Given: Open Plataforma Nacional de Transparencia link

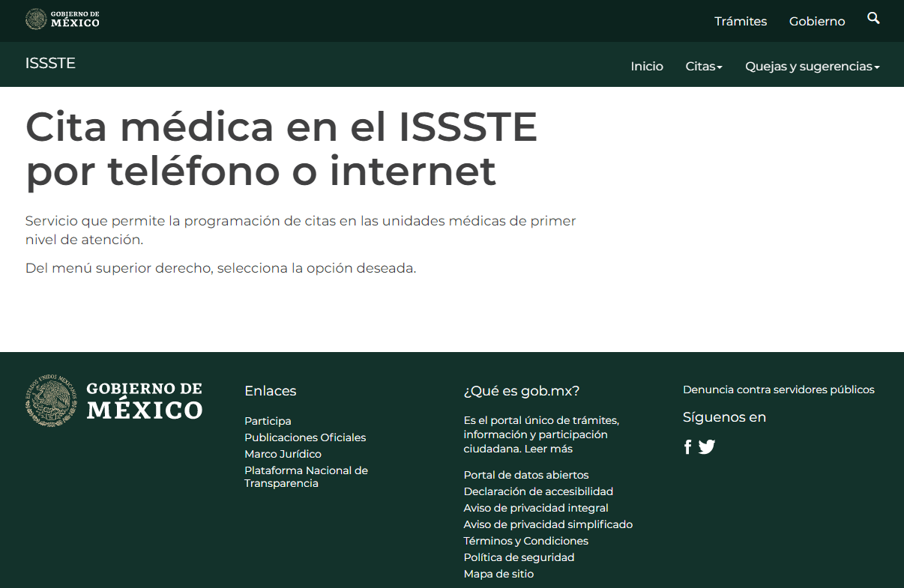Looking at the screenshot, I should coord(306,477).
